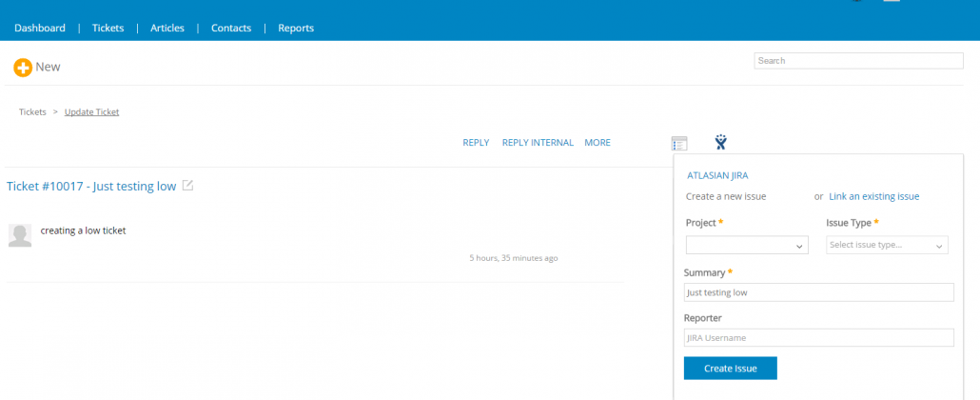Click the ATLASIAN JIRA heading
The height and width of the screenshot is (400, 980).
tap(717, 176)
